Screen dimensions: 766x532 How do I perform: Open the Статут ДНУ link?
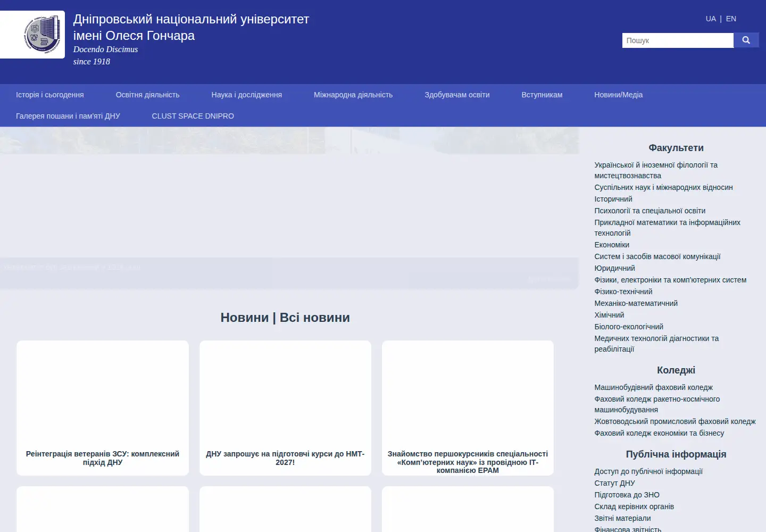point(614,483)
